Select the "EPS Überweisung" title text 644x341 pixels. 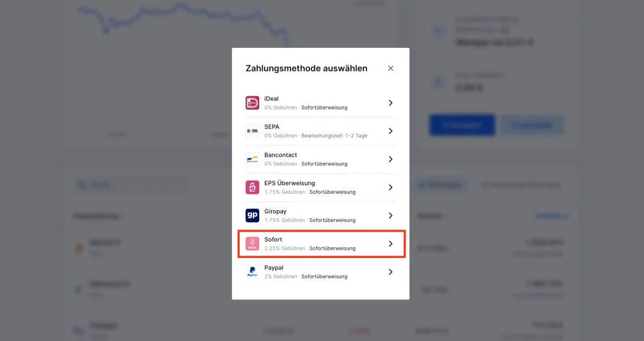click(289, 183)
